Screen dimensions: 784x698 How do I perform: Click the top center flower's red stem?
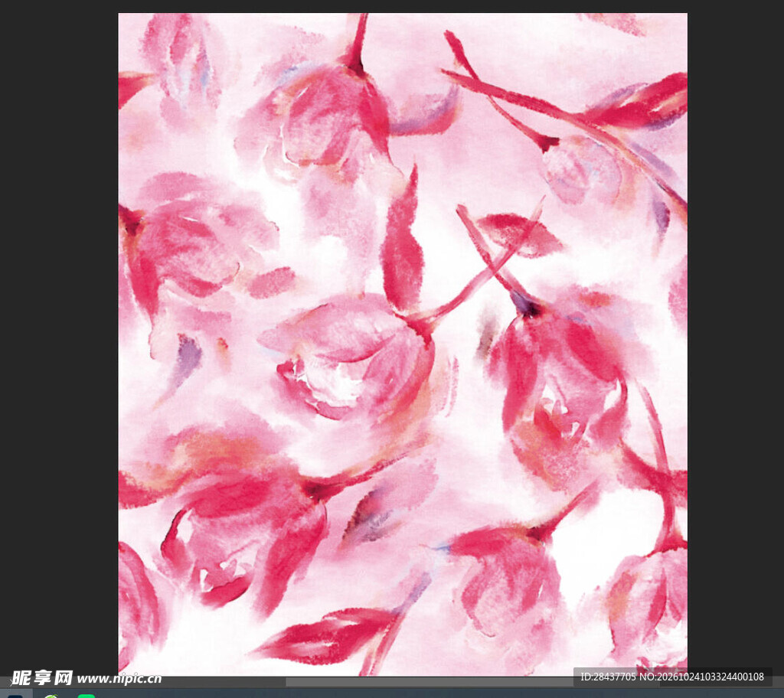pos(358,43)
